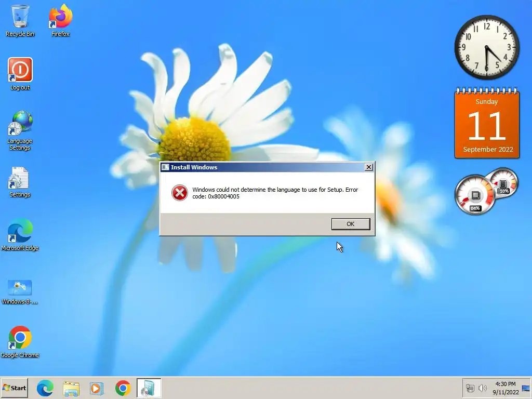
Task: Click the memory usage dial showing 10%
Action: click(x=504, y=182)
